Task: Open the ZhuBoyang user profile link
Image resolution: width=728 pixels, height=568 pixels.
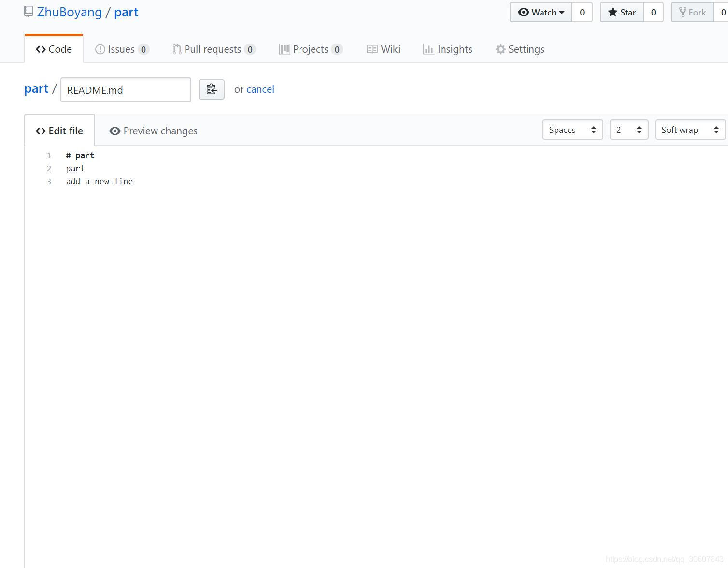Action: 70,12
